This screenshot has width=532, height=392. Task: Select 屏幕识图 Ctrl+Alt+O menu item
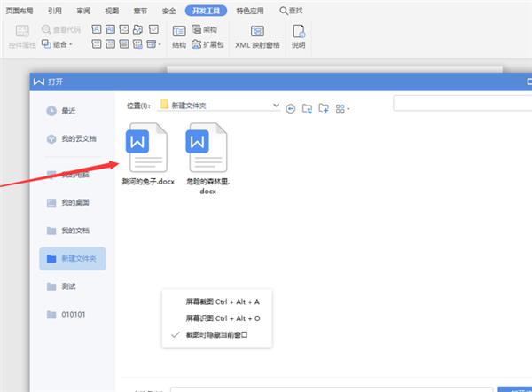216,318
